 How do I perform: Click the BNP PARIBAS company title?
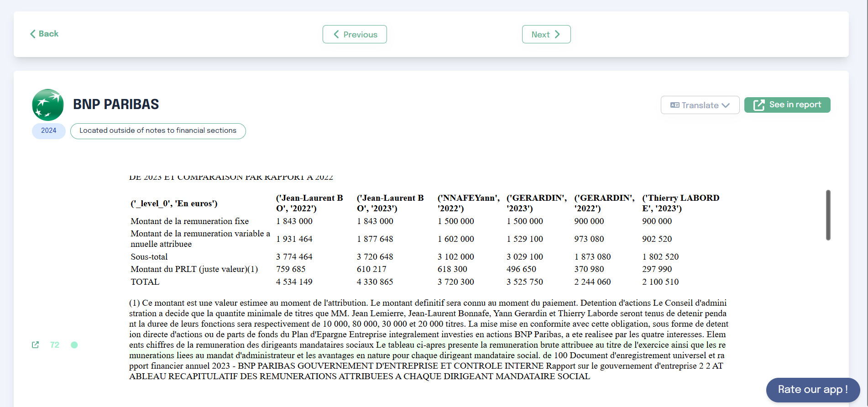click(x=116, y=104)
